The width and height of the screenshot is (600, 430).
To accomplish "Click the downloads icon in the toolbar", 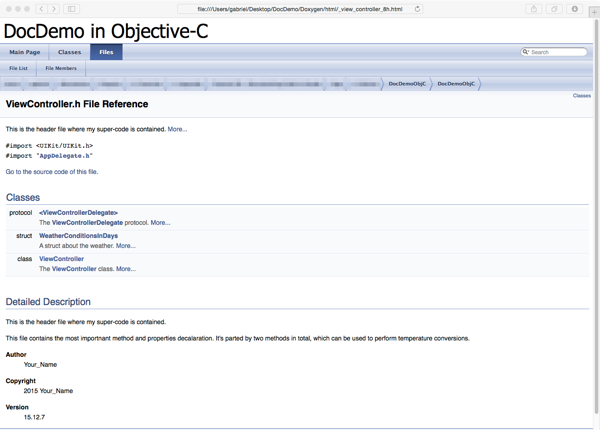I will coord(575,9).
